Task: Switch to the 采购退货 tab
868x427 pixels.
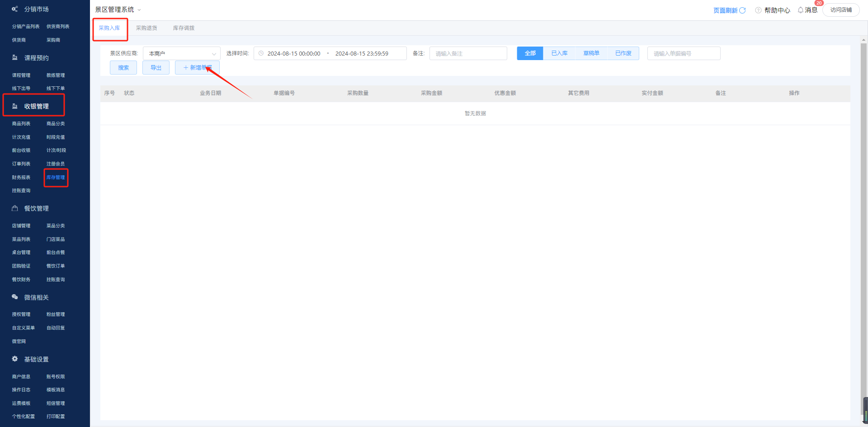Action: [x=146, y=28]
